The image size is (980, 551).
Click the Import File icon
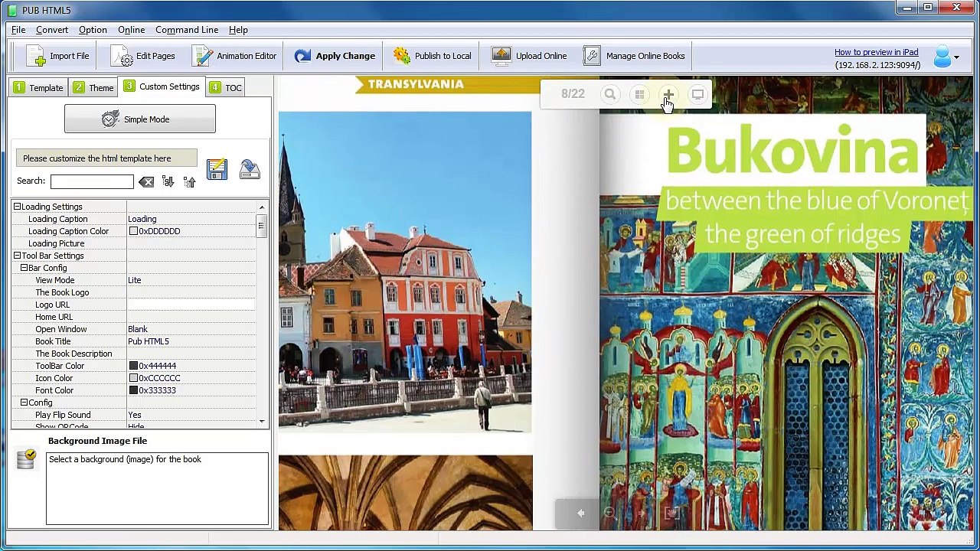35,56
